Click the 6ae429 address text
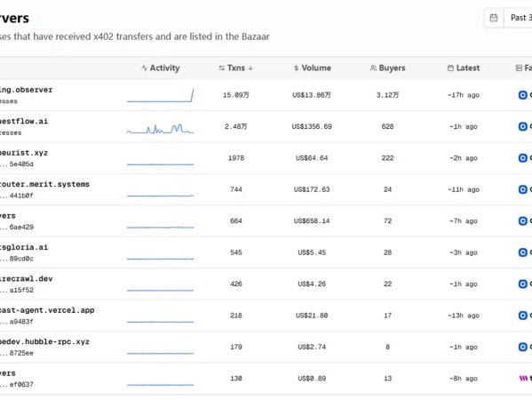Screen dimensions: 532x400 pyautogui.click(x=21, y=227)
